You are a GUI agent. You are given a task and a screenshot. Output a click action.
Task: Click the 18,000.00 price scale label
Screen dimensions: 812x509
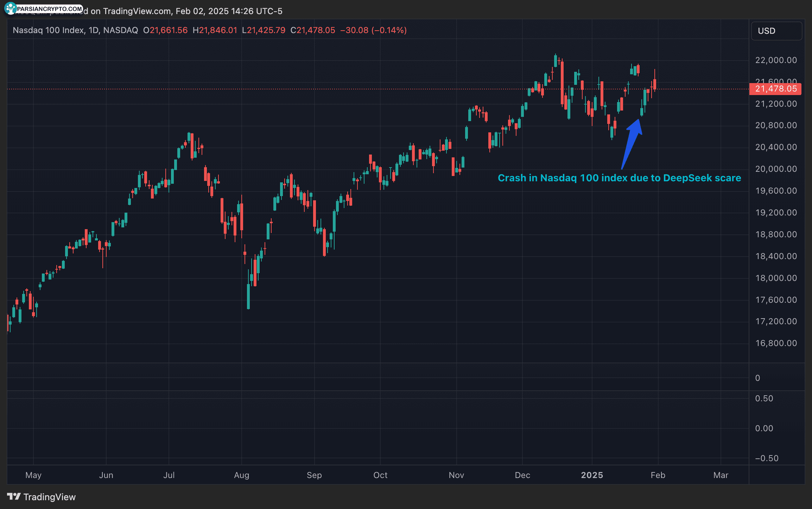click(776, 278)
